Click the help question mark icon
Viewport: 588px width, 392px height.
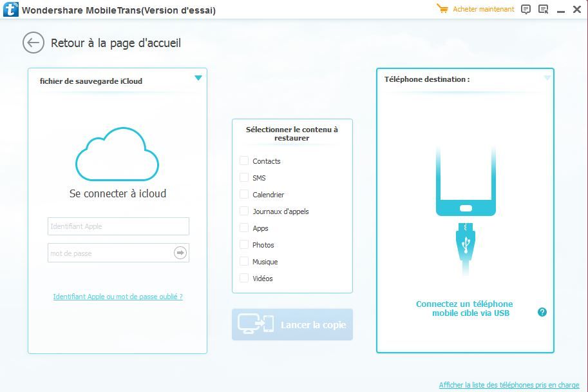pos(542,312)
